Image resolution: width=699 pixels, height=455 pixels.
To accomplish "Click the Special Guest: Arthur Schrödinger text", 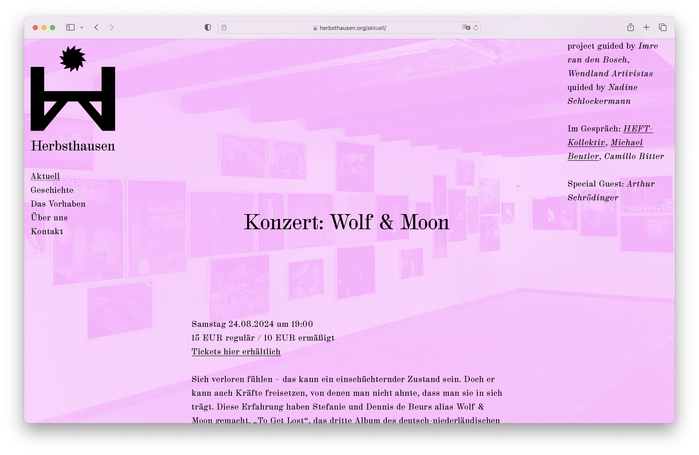I will 611,191.
